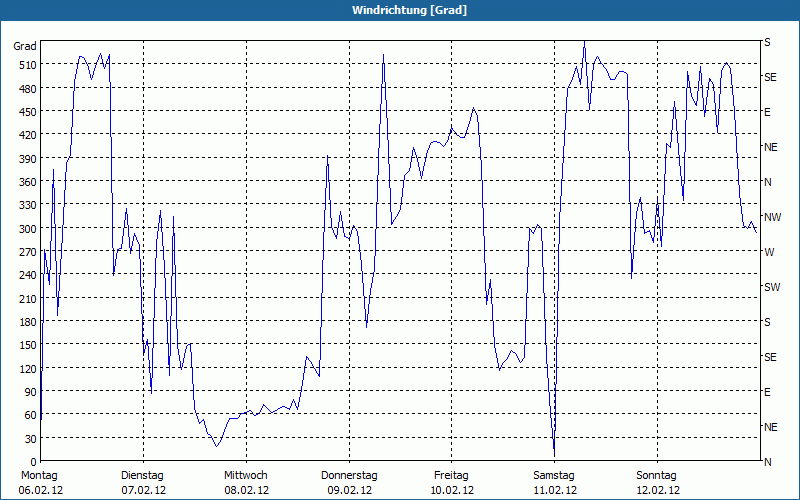Image resolution: width=800 pixels, height=500 pixels.
Task: Click the "N" compass label level with 0
Action: [x=768, y=462]
